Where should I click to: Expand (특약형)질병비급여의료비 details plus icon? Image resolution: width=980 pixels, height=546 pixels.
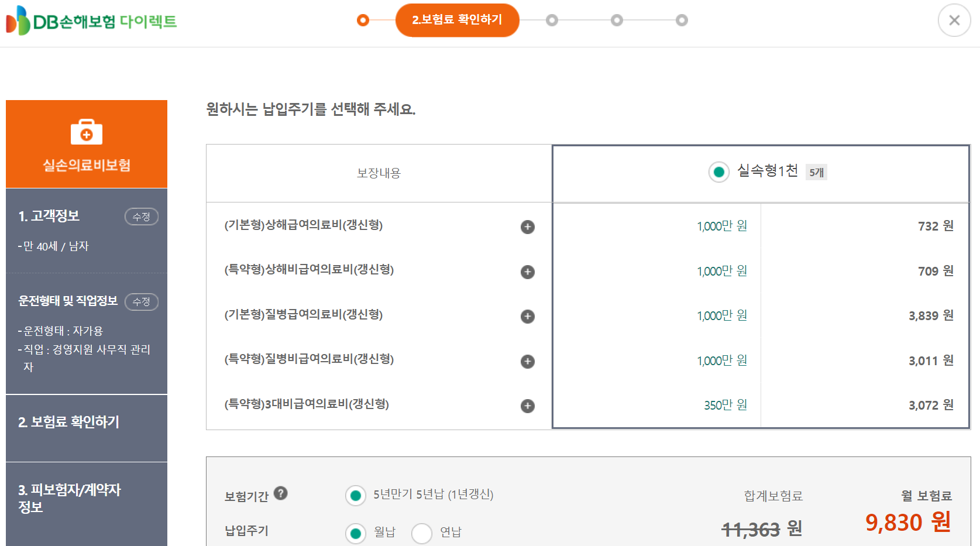click(x=528, y=361)
